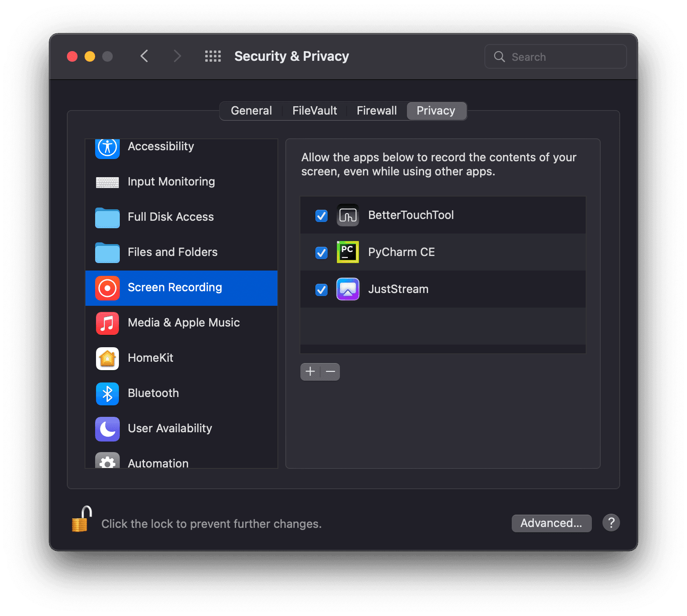Click the Input Monitoring keyboard icon

pyautogui.click(x=107, y=182)
